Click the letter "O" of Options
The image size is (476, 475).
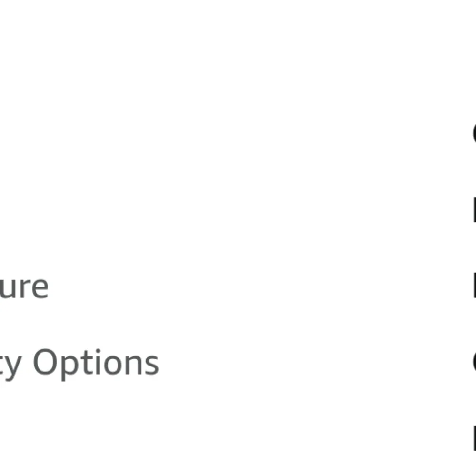click(x=45, y=362)
